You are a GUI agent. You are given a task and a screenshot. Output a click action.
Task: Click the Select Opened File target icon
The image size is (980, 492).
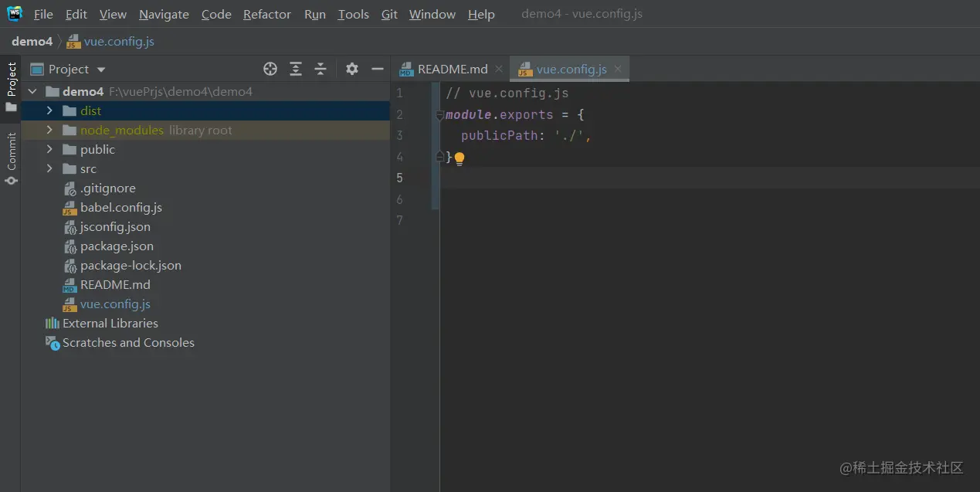point(270,69)
